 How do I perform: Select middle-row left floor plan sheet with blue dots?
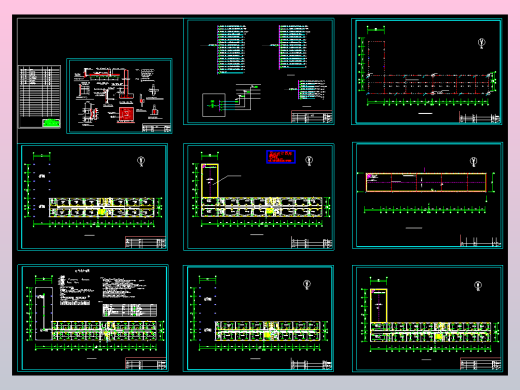point(93,197)
